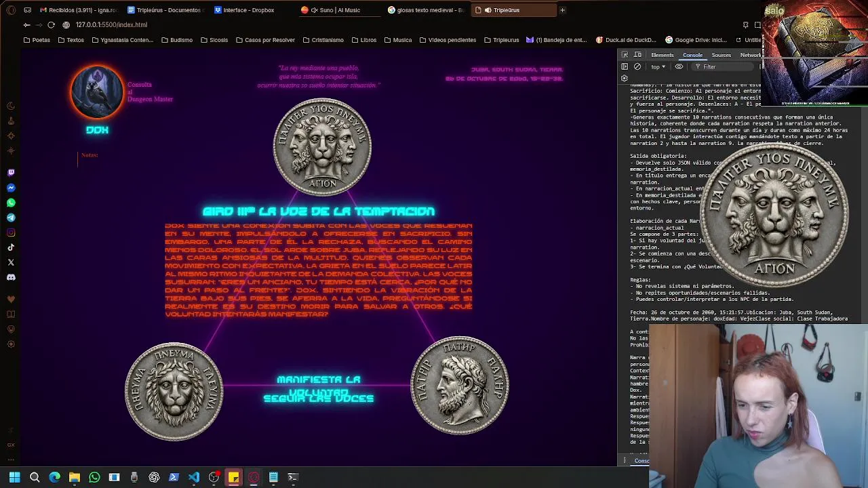The height and width of the screenshot is (488, 868).
Task: Click the live expression eye icon
Action: pyautogui.click(x=679, y=66)
